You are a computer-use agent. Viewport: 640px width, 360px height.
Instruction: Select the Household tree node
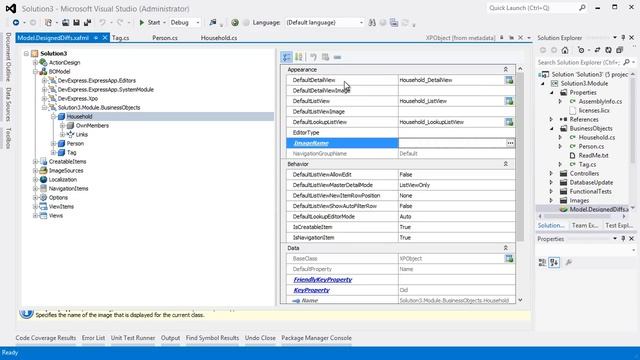coord(80,117)
